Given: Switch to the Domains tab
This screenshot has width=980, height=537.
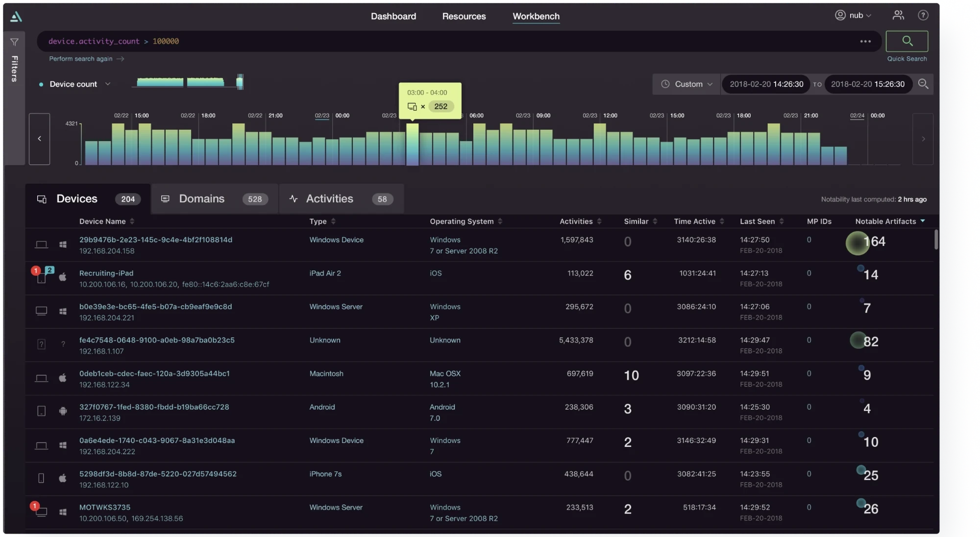Looking at the screenshot, I should [x=215, y=199].
